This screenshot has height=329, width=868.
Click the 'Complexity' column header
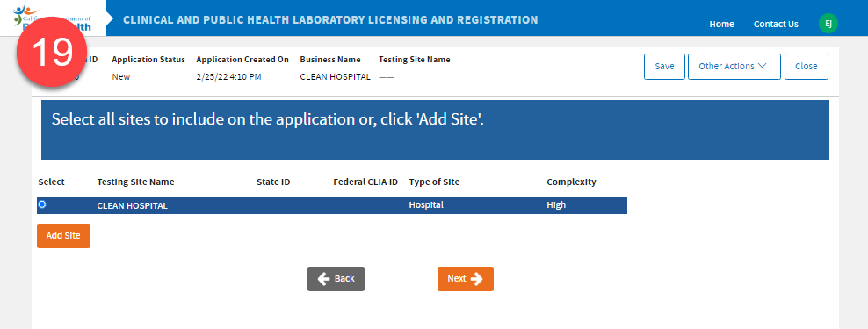571,182
